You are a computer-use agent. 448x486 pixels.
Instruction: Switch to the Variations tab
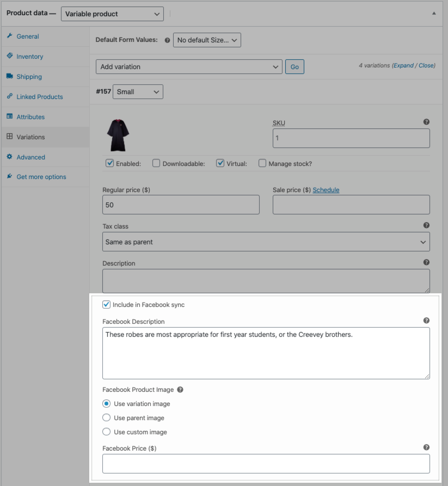tap(45, 137)
